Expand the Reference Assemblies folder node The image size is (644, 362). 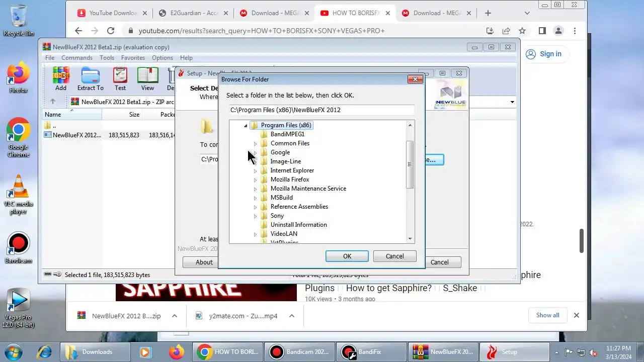pyautogui.click(x=255, y=207)
